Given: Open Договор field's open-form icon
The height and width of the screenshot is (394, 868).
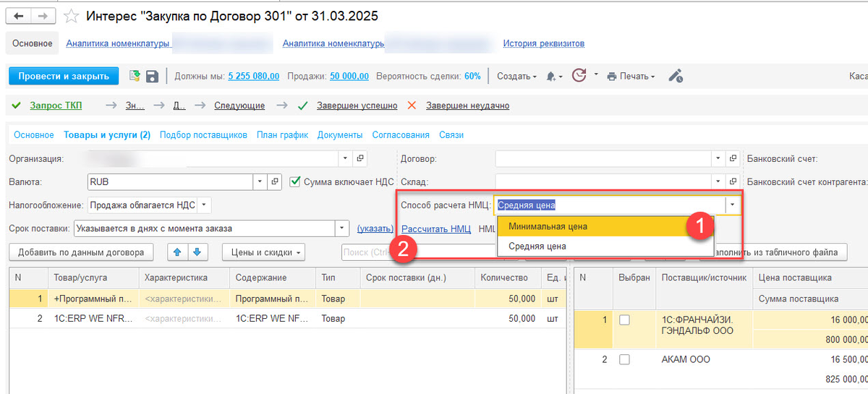Looking at the screenshot, I should click(733, 158).
